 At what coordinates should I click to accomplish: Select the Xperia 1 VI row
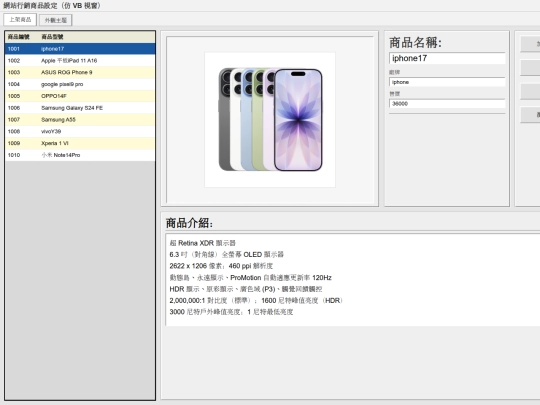click(80, 143)
